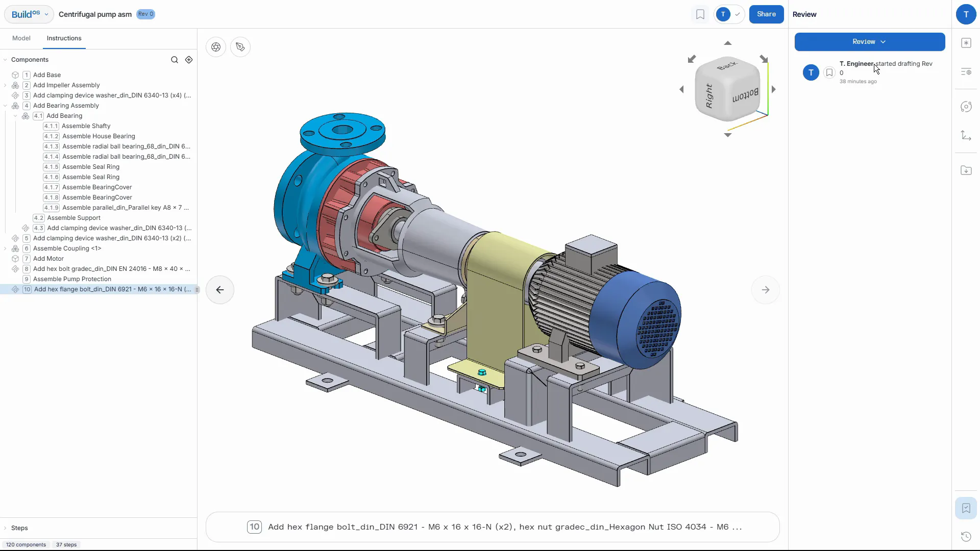This screenshot has width=980, height=551.
Task: Click the Right face of view cube
Action: tap(709, 96)
